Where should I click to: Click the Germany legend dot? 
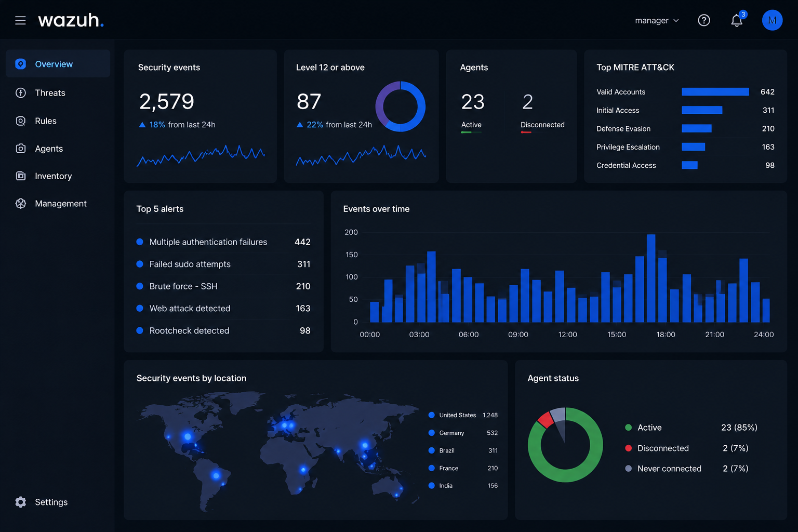coord(431,433)
